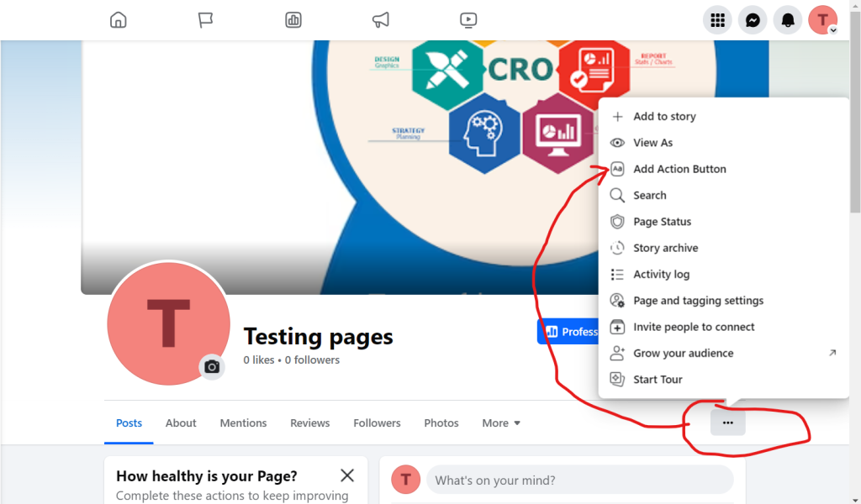
Task: Click What's on your mind field
Action: (x=580, y=480)
